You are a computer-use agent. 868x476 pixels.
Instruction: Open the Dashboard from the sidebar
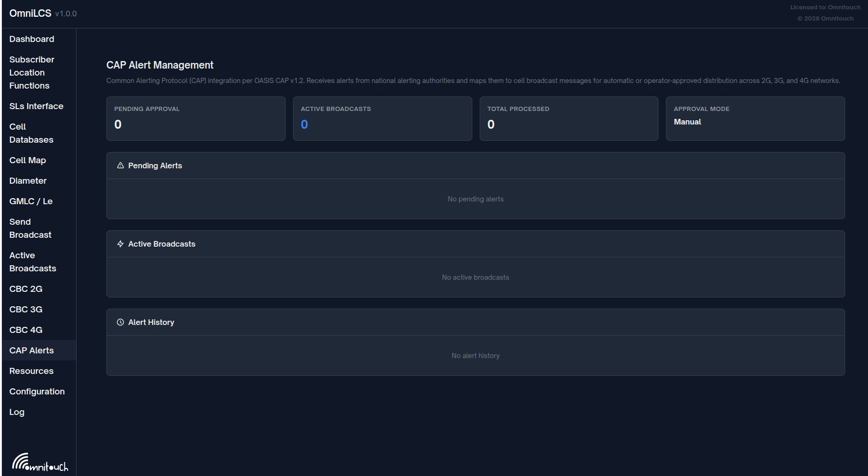[31, 39]
